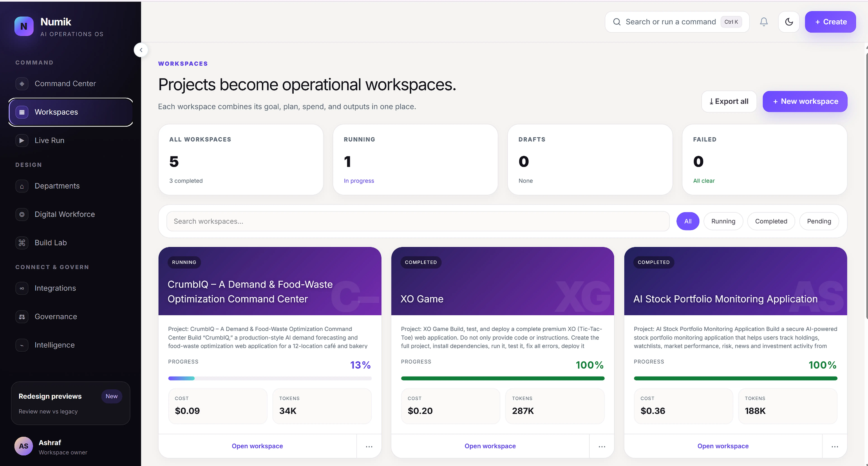Open the Redesign previews card
Image resolution: width=868 pixels, height=466 pixels.
coord(70,403)
